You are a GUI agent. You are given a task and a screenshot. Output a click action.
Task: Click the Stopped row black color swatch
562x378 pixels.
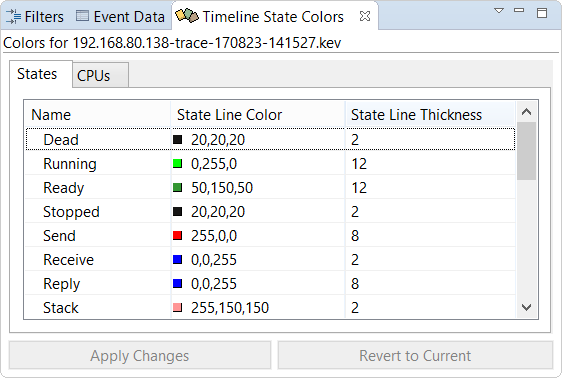(177, 212)
